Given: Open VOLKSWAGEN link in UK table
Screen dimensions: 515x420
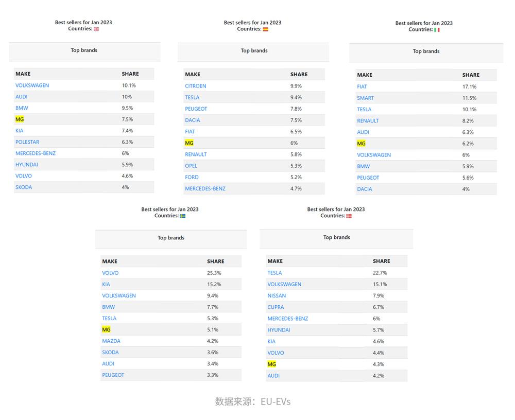Looking at the screenshot, I should tap(32, 85).
